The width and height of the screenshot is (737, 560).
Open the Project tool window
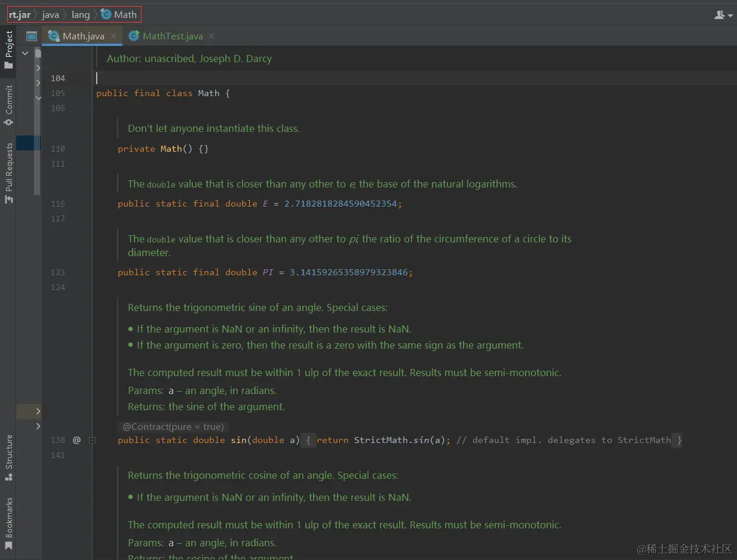pyautogui.click(x=8, y=50)
